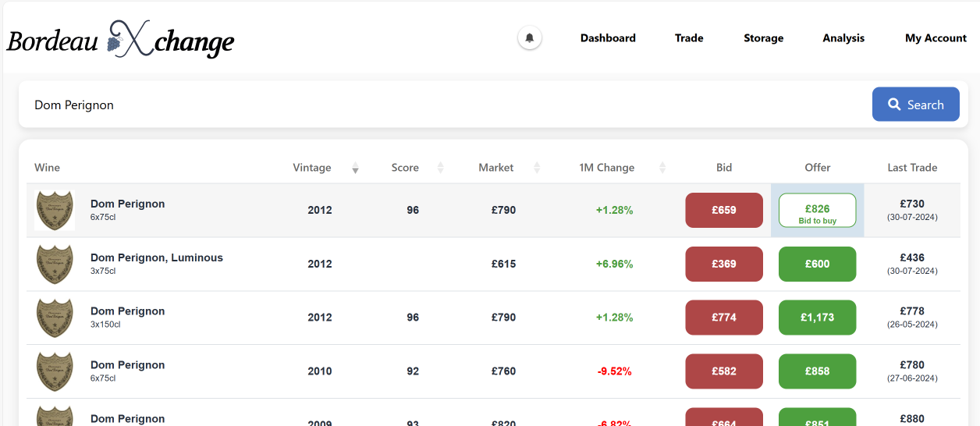The image size is (980, 426).
Task: Sort by Vintage column arrows
Action: [x=355, y=168]
